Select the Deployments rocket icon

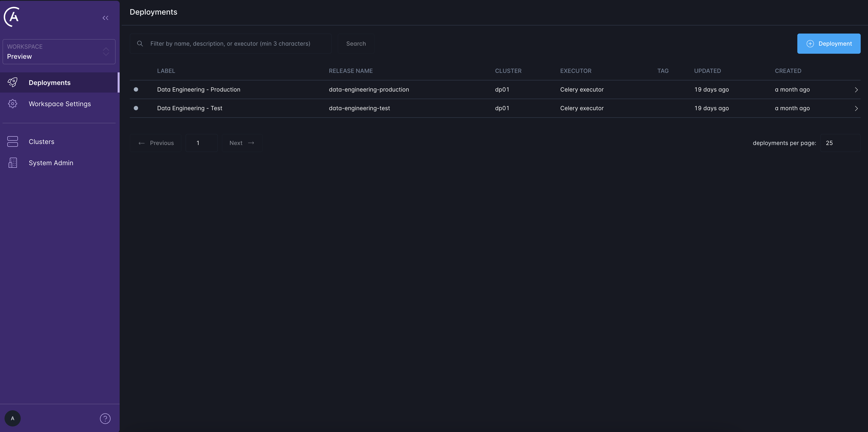(x=12, y=82)
